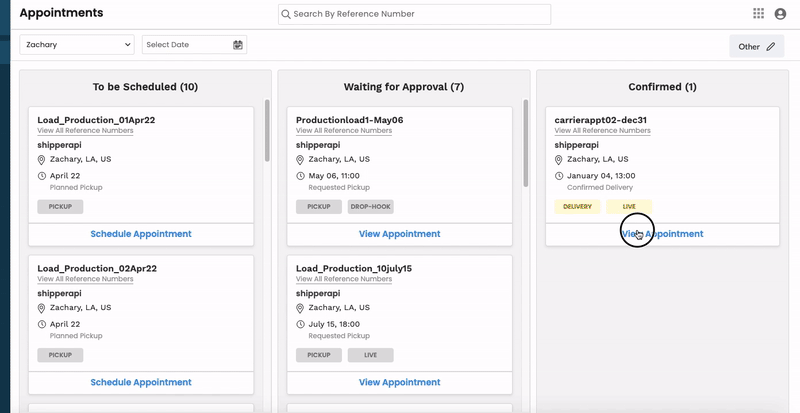Image resolution: width=800 pixels, height=413 pixels.
Task: Click the DROP-HOOK tag on Productionload1-May06
Action: (370, 207)
